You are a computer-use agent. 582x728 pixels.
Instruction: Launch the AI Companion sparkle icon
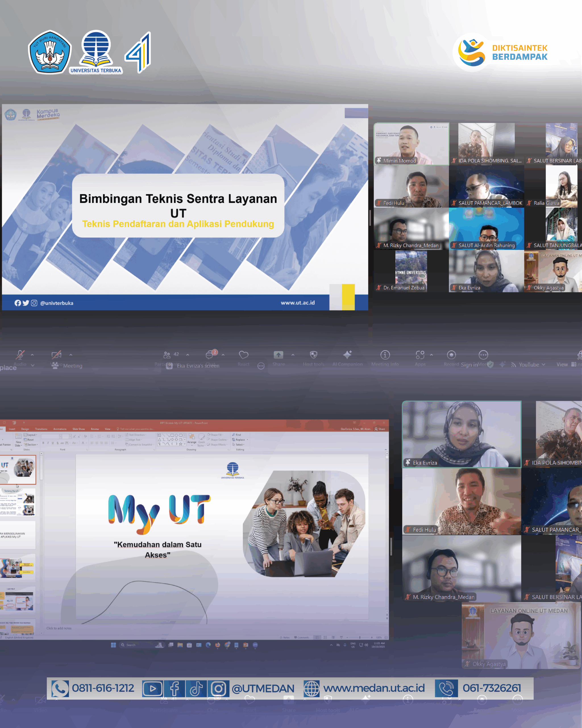click(x=347, y=355)
